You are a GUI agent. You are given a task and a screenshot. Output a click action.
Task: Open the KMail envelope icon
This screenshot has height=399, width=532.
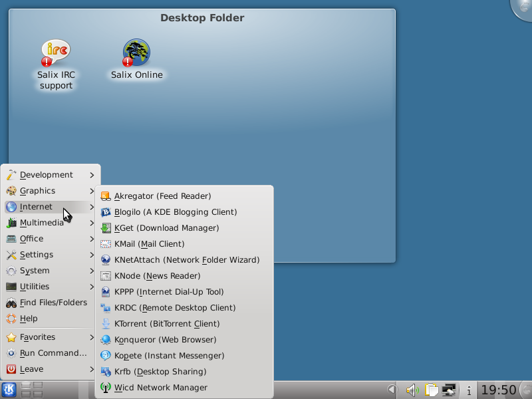click(106, 244)
